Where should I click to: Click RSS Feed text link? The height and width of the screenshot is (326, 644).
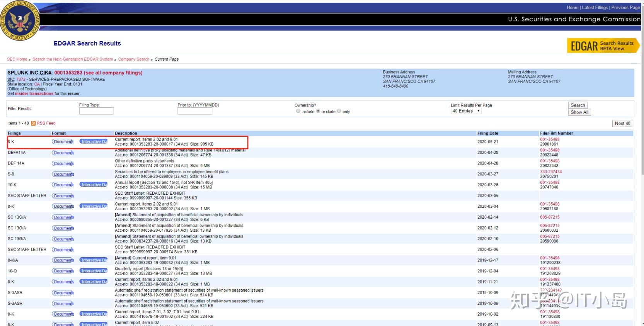click(46, 123)
